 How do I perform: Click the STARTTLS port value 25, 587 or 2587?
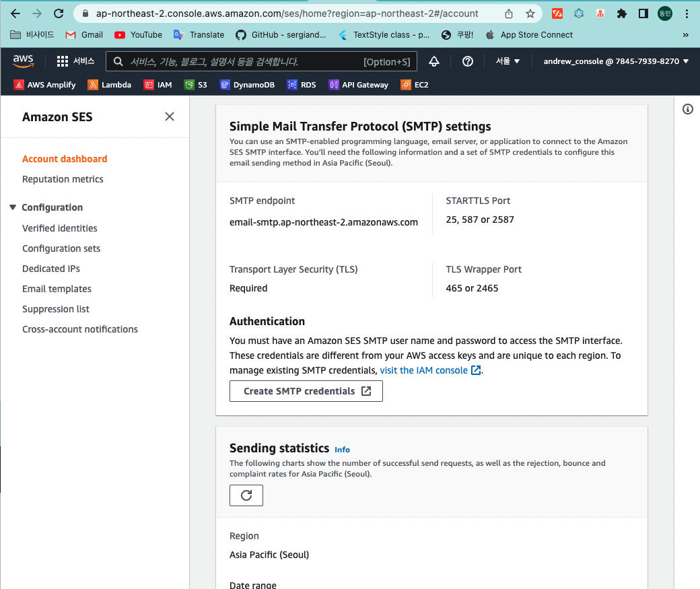[x=480, y=219]
